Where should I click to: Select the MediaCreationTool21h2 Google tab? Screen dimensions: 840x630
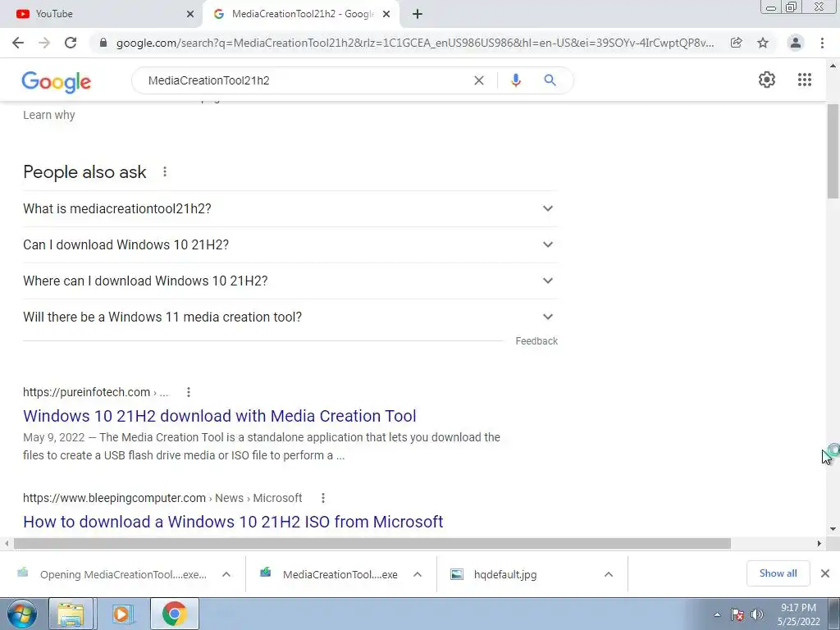[300, 14]
